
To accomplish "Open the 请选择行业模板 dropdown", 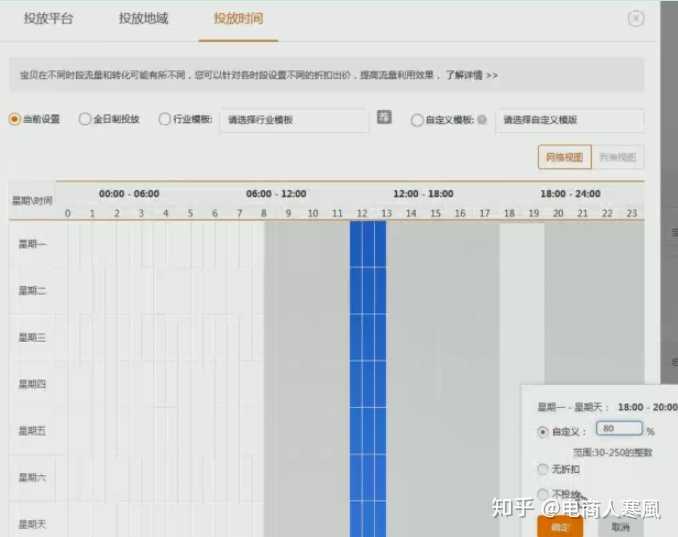I will [x=294, y=120].
